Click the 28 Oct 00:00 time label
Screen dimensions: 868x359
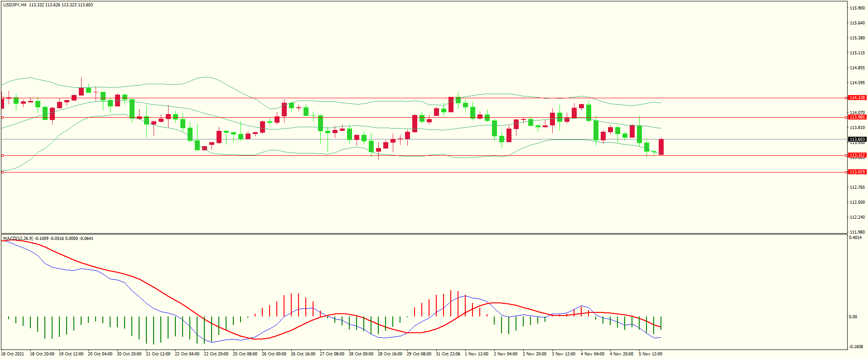click(361, 354)
